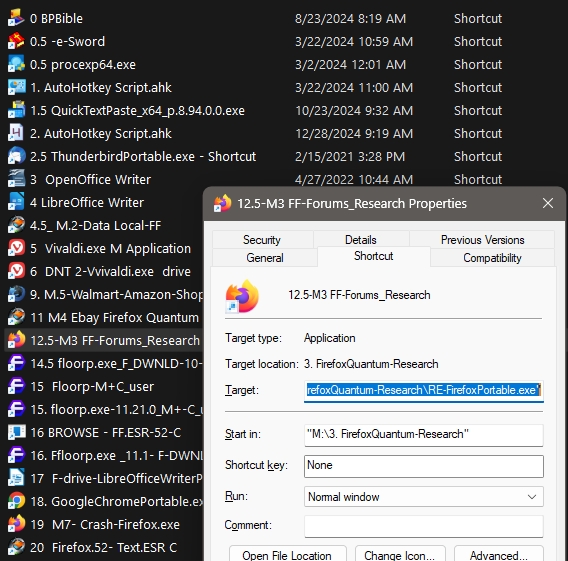
Task: Click the Target path field
Action: coord(423,391)
